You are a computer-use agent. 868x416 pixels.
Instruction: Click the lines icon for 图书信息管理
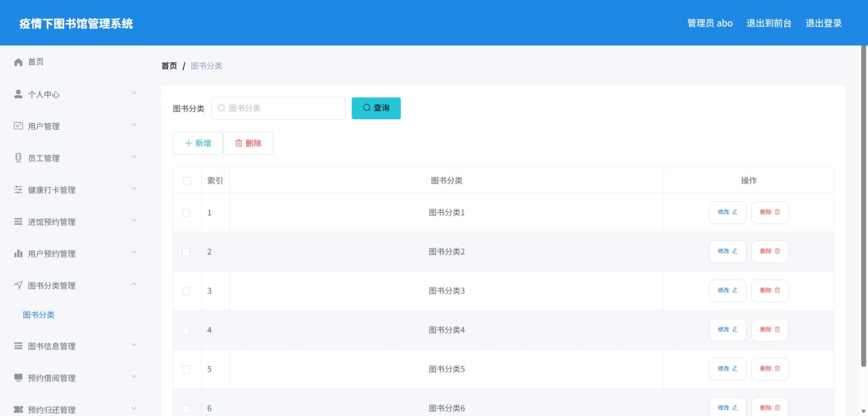tap(18, 346)
